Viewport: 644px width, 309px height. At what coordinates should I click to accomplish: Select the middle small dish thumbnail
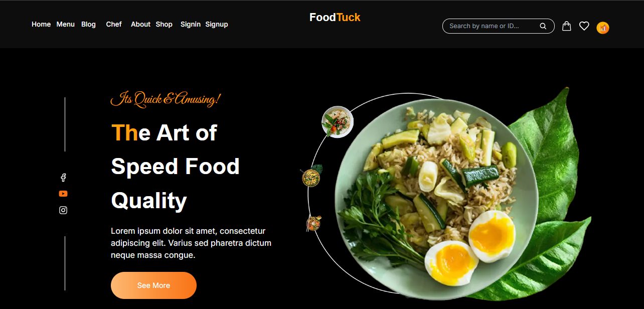[x=311, y=176]
